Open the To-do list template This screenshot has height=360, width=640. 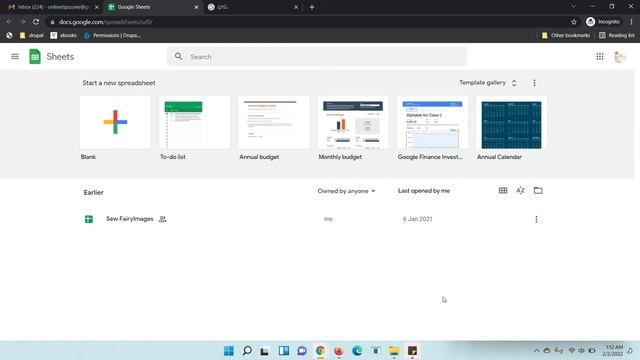click(195, 122)
